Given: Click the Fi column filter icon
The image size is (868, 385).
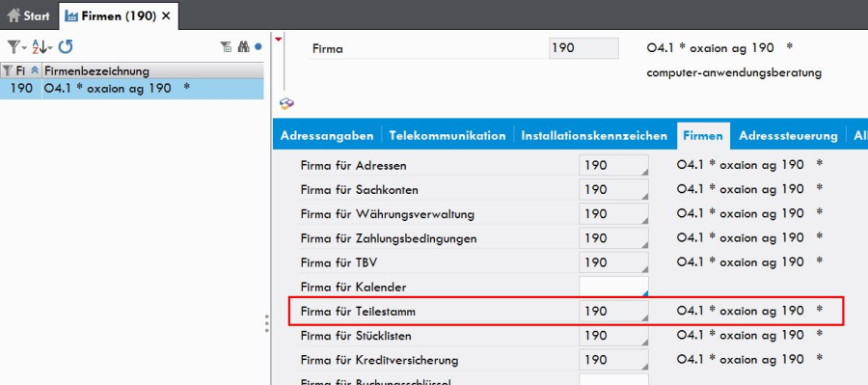Looking at the screenshot, I should point(8,70).
